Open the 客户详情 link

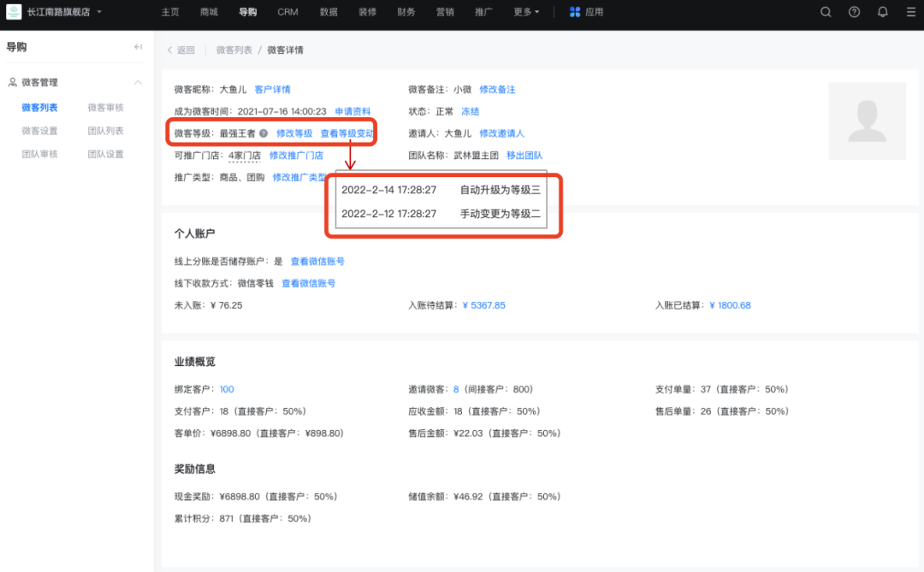coord(272,90)
